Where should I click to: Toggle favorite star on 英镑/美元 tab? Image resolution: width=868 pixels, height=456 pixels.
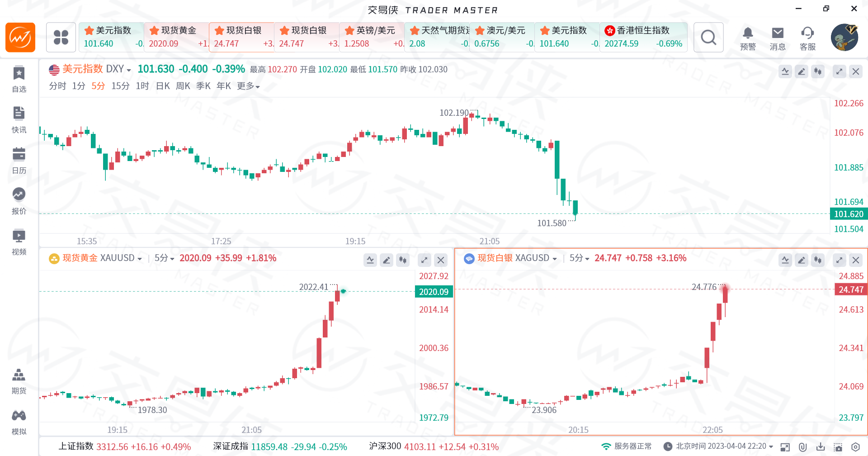[349, 30]
